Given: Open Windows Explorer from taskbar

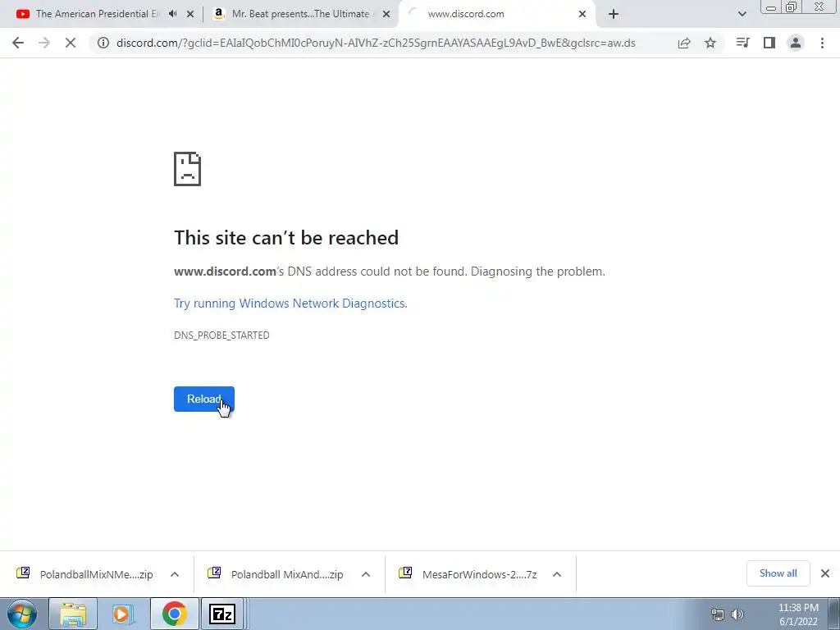Looking at the screenshot, I should (73, 614).
